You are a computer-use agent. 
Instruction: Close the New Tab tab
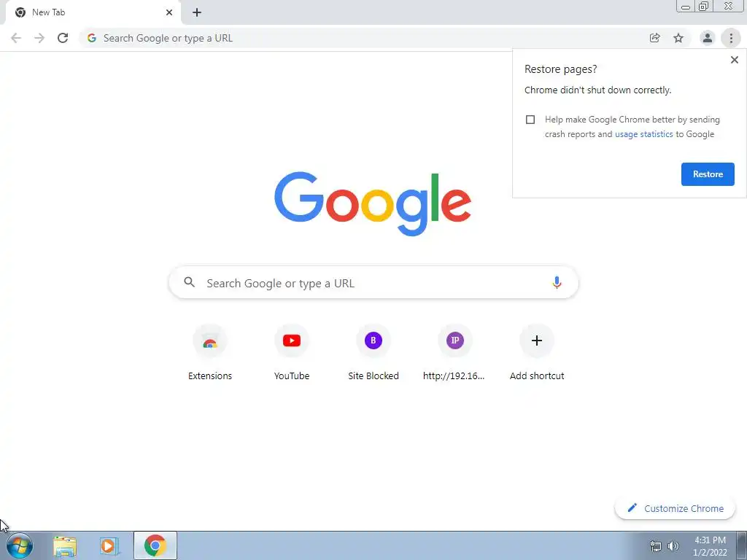click(169, 12)
